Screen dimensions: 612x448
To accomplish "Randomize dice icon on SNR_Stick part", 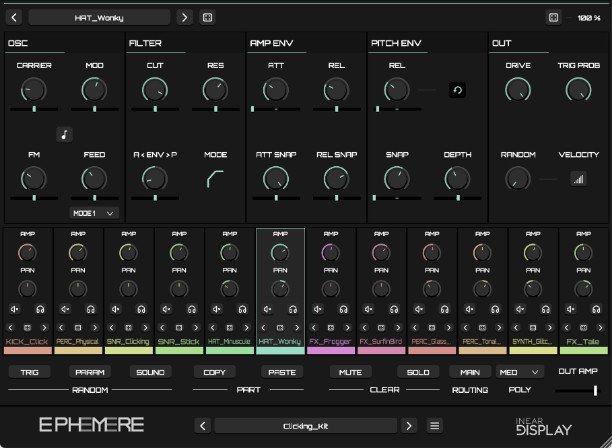I will coord(179,327).
